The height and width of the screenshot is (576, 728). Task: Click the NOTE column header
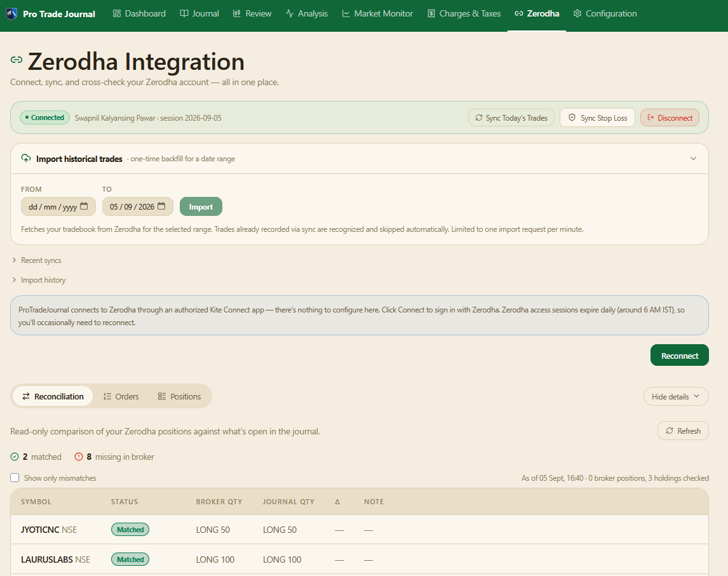coord(374,502)
